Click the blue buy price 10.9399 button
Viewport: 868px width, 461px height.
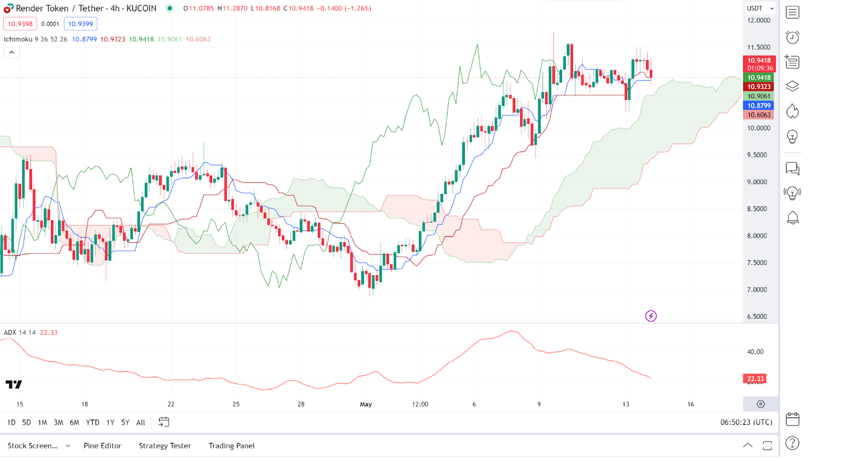coord(80,24)
